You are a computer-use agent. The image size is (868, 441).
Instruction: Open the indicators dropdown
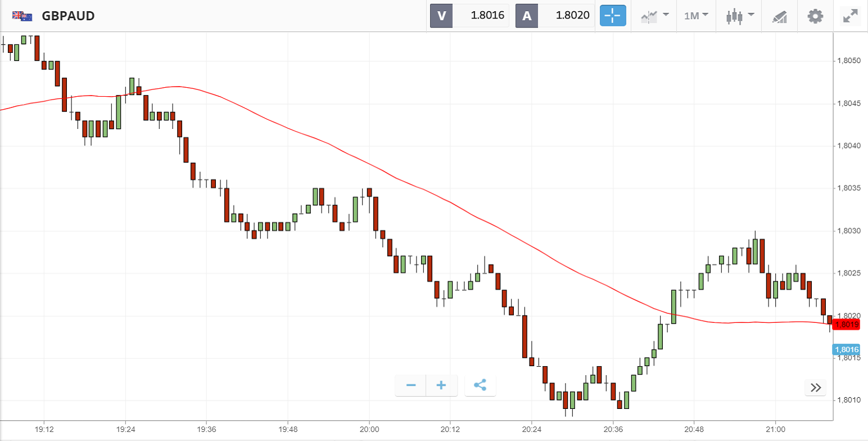[654, 16]
